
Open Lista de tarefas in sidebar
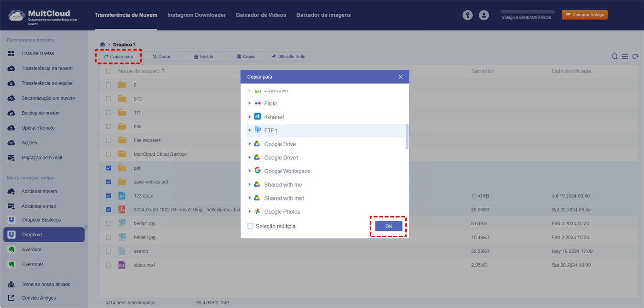coord(37,54)
